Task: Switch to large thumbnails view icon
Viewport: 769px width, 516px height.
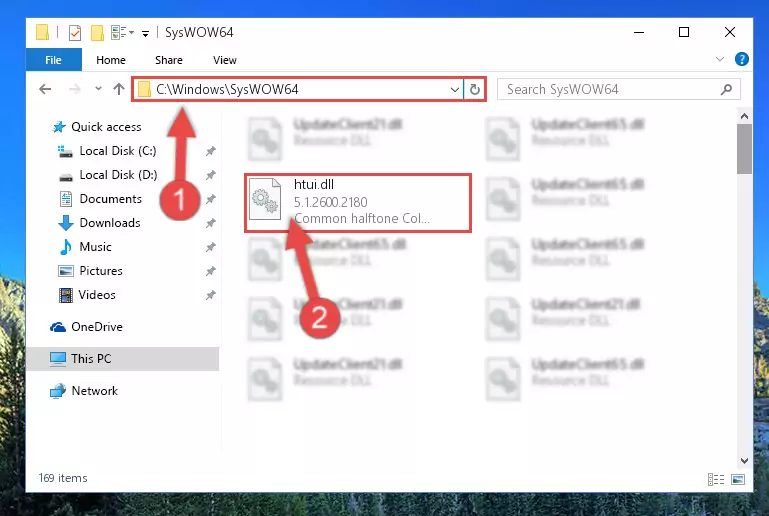Action: (738, 479)
